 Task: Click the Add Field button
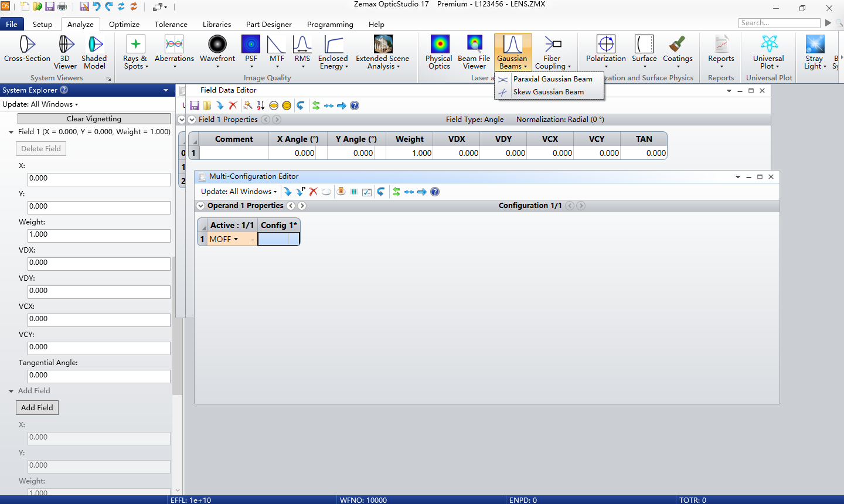pos(37,408)
